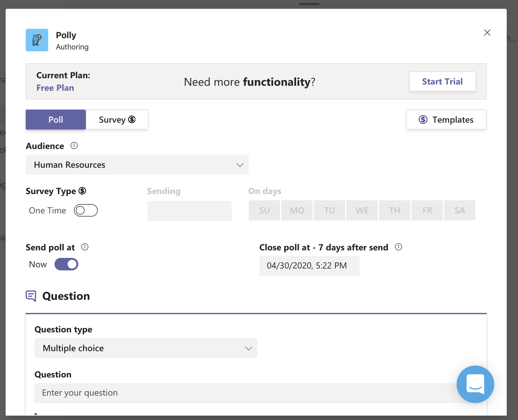
Task: Select the Poll tab
Action: coord(56,120)
